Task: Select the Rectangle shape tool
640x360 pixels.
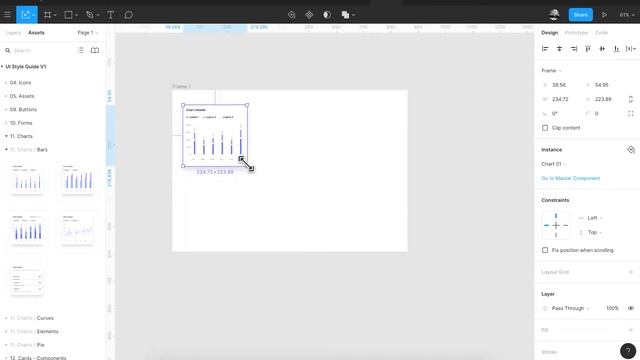Action: click(69, 15)
